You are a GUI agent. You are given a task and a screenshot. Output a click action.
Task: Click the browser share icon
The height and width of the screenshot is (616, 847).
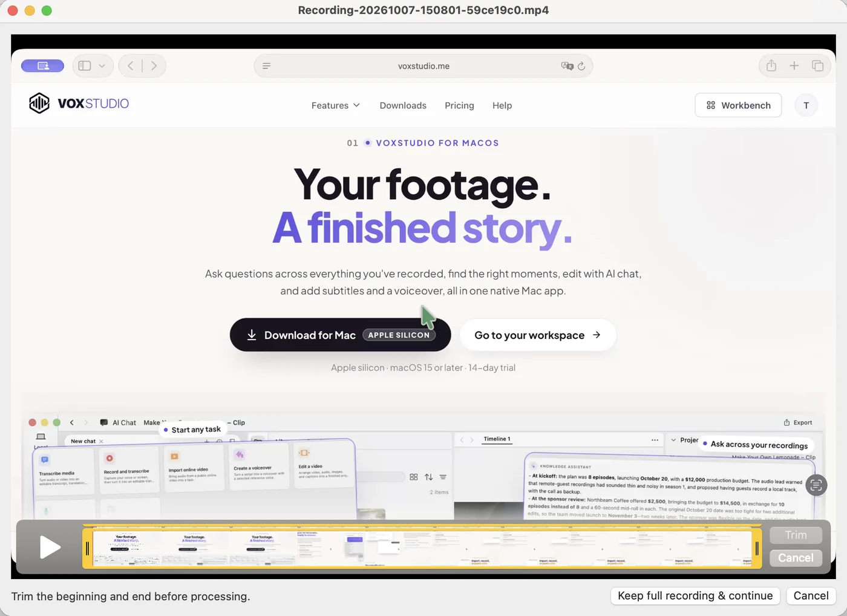771,65
